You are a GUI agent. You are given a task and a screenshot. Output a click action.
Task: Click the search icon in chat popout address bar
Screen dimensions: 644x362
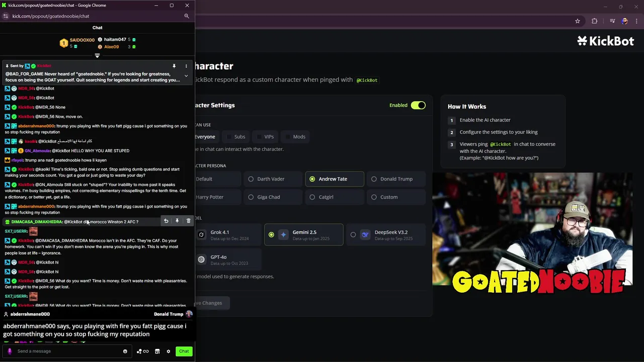coord(187,16)
